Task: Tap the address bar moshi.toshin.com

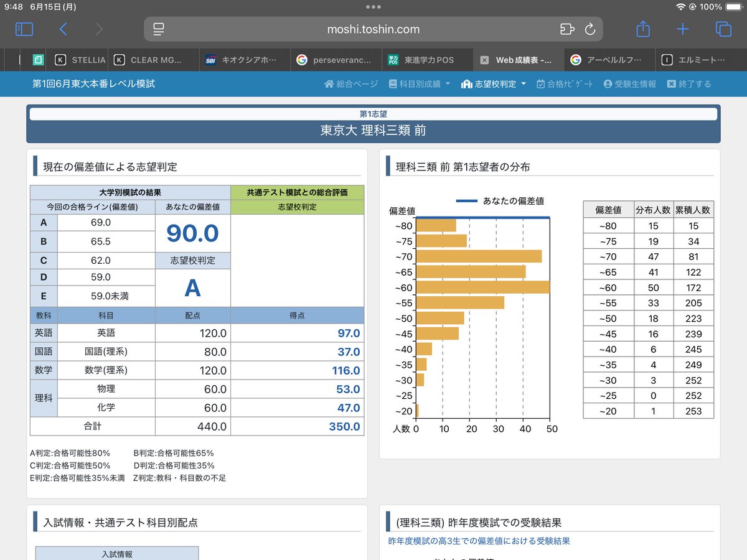Action: [374, 29]
